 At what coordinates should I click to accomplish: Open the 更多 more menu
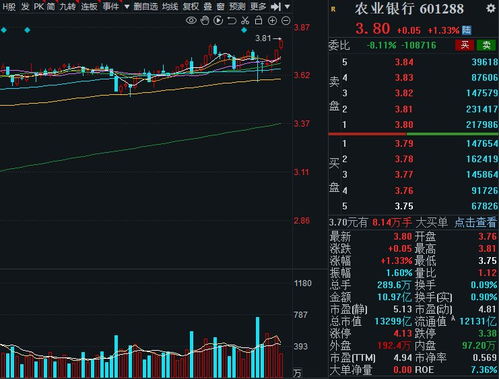[x=258, y=6]
